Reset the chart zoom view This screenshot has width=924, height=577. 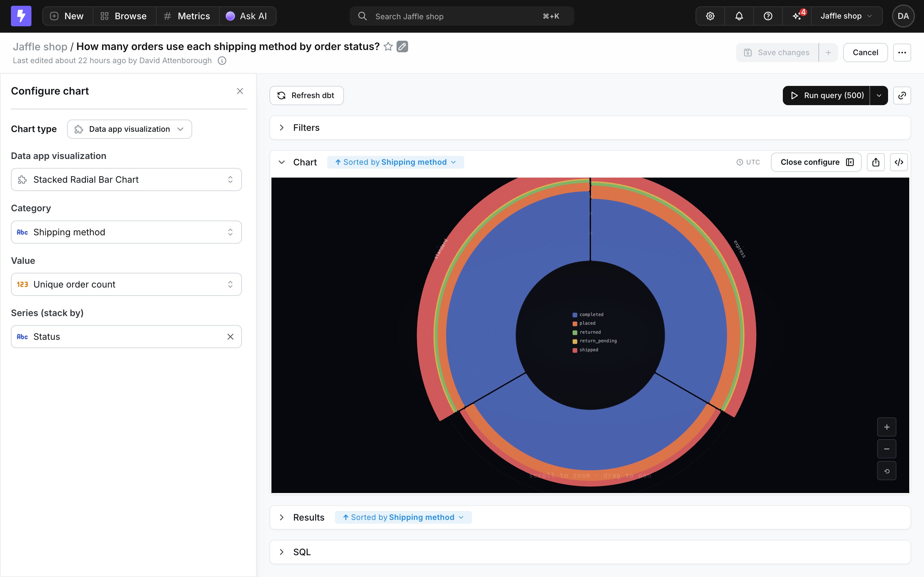tap(886, 471)
